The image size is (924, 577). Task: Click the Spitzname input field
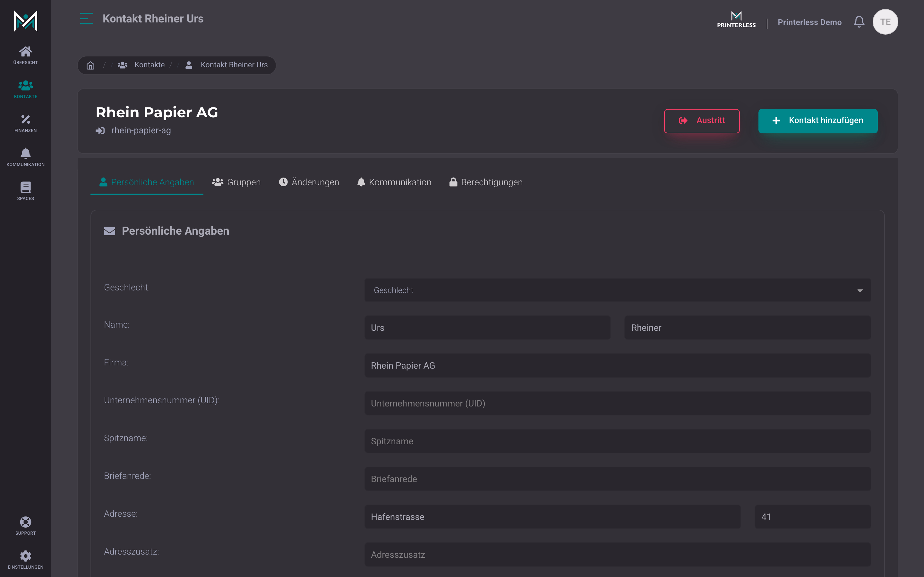pos(618,441)
